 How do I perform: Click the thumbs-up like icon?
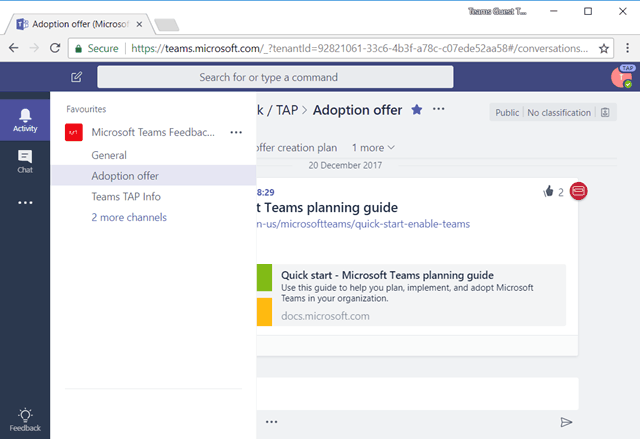pos(548,191)
